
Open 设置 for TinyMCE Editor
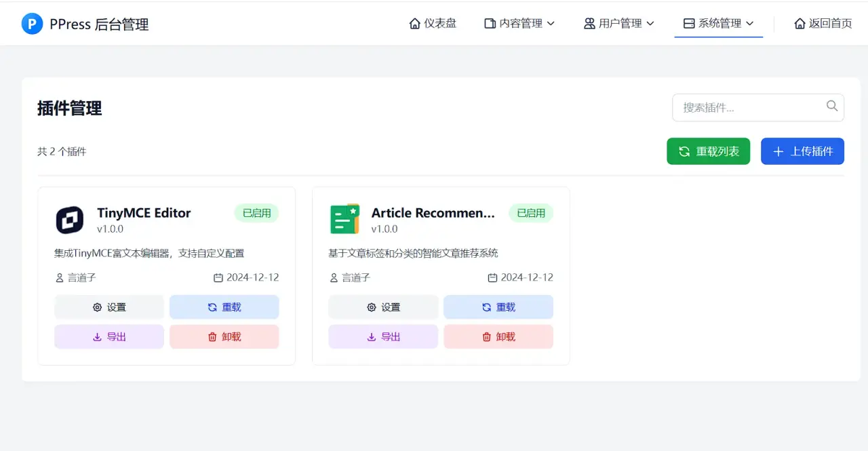pos(109,307)
